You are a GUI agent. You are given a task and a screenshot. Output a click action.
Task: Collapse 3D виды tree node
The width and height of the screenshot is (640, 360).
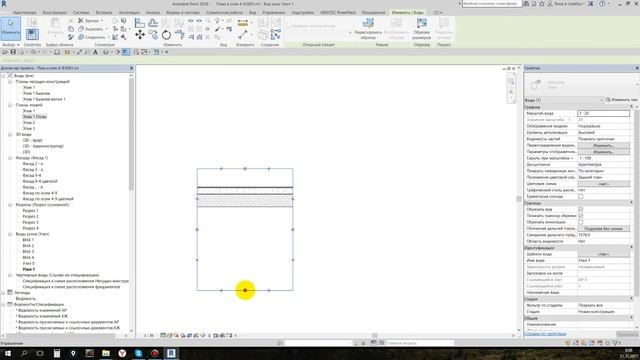(x=10, y=134)
